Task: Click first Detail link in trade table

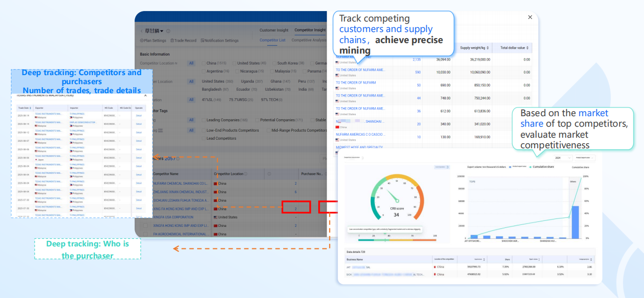Action: click(139, 116)
